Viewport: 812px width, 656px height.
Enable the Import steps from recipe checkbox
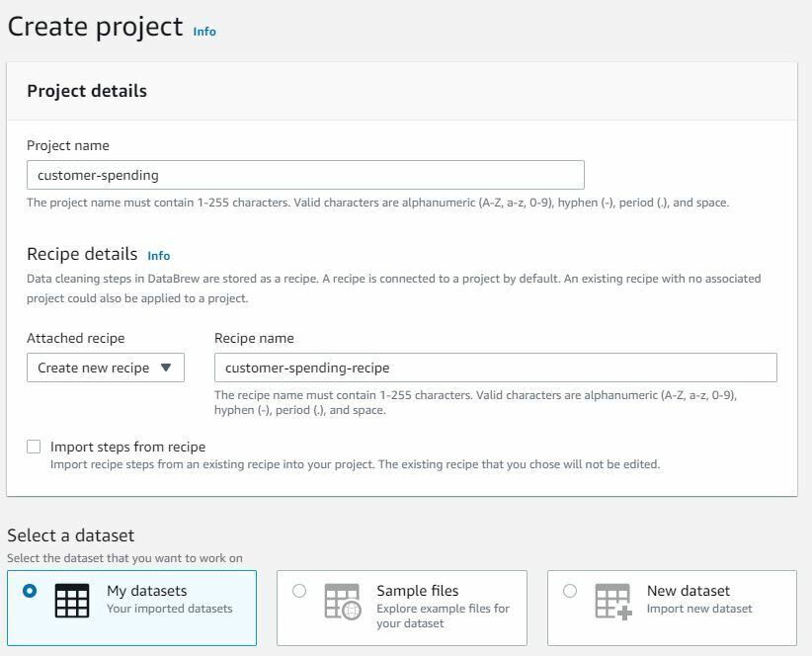click(x=34, y=447)
